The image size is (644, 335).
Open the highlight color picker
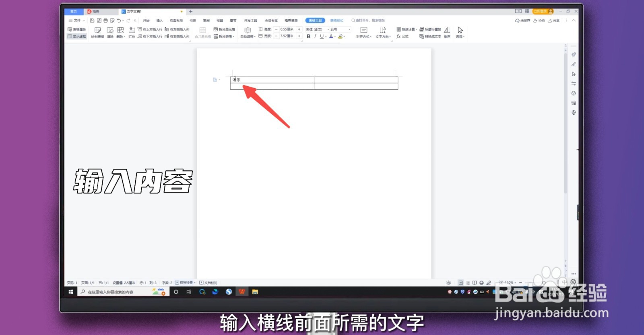[x=341, y=36]
